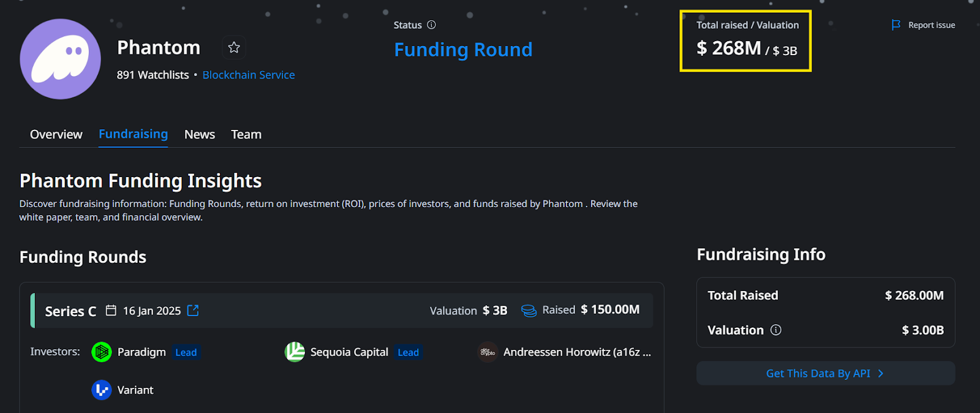Click the Variant investor logo

[x=101, y=390]
